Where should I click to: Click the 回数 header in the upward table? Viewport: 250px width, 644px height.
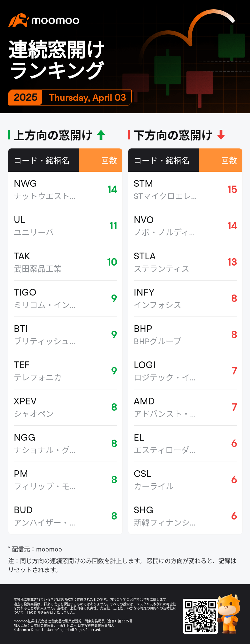pyautogui.click(x=109, y=160)
